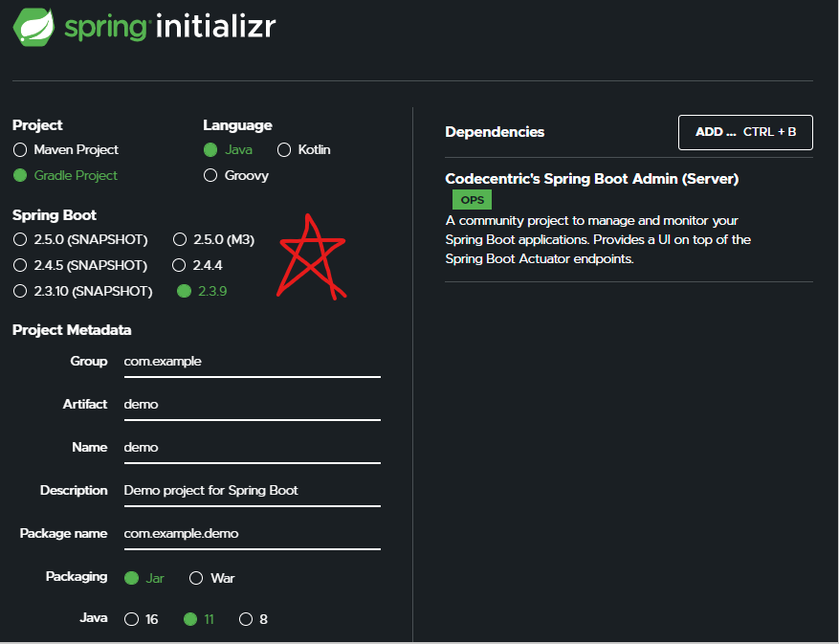Edit the Description field

pos(252,492)
